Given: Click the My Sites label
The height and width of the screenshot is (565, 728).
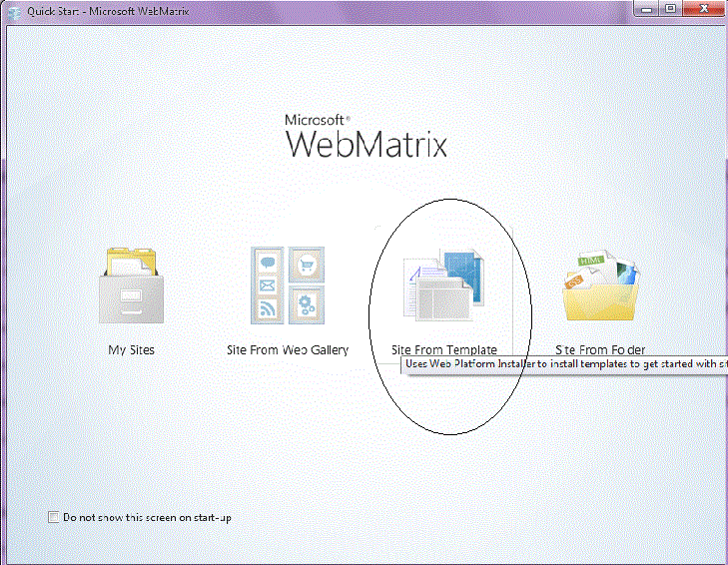Looking at the screenshot, I should [132, 350].
